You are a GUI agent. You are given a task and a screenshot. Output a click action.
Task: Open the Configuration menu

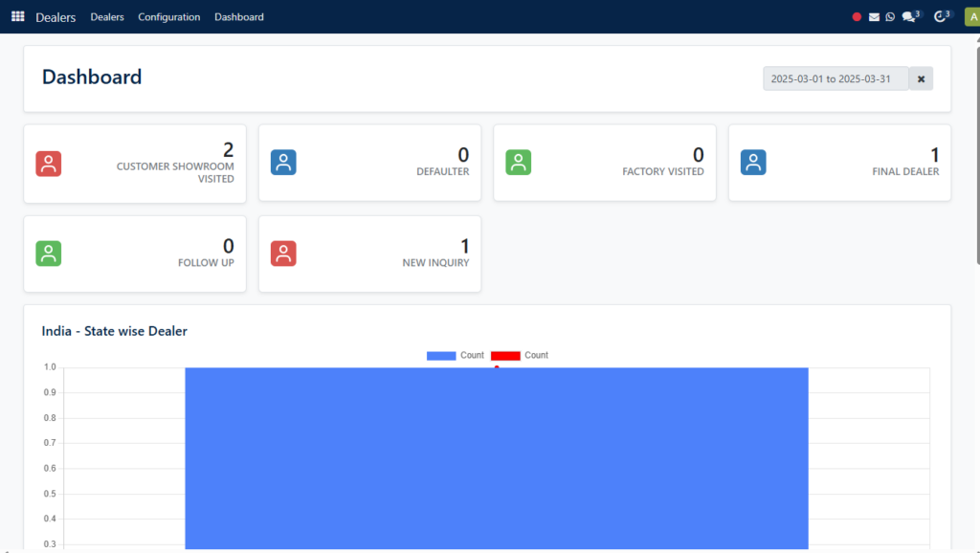click(x=168, y=17)
